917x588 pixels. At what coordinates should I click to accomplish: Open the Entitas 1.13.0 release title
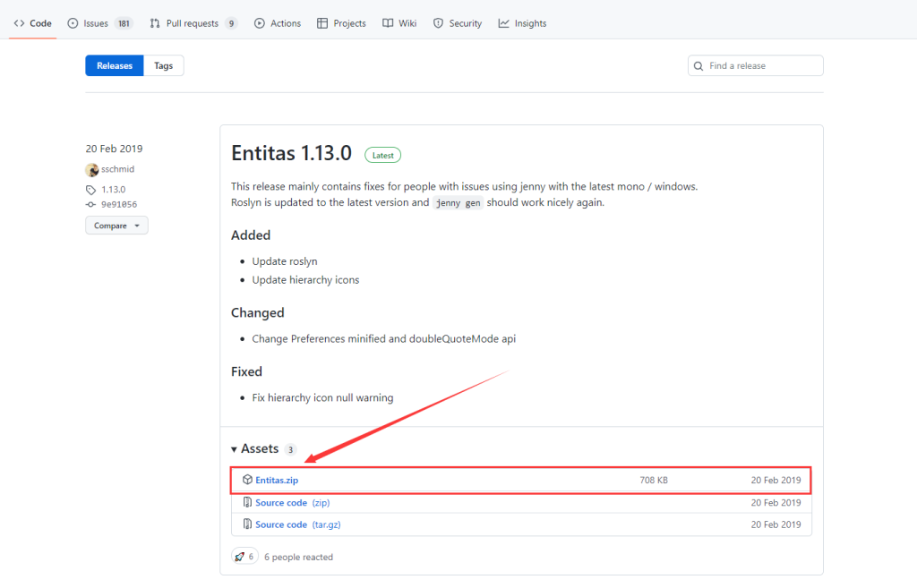[291, 153]
